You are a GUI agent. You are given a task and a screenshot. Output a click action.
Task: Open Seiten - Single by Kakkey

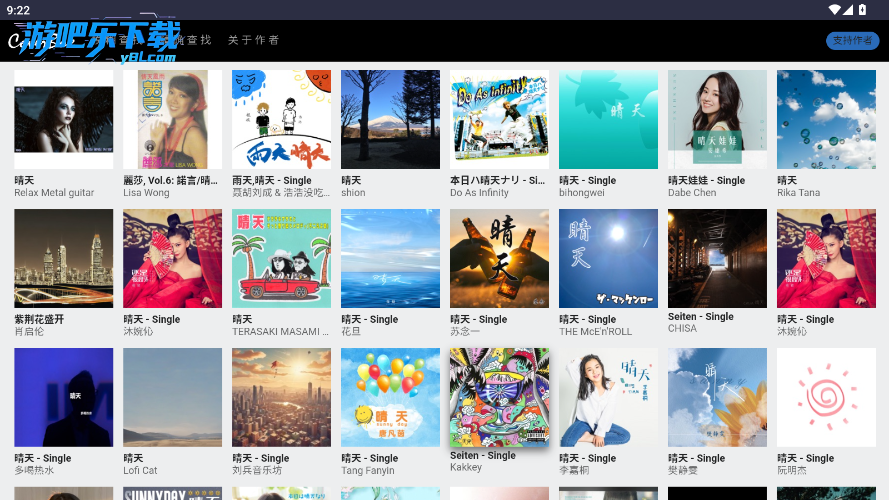(499, 397)
